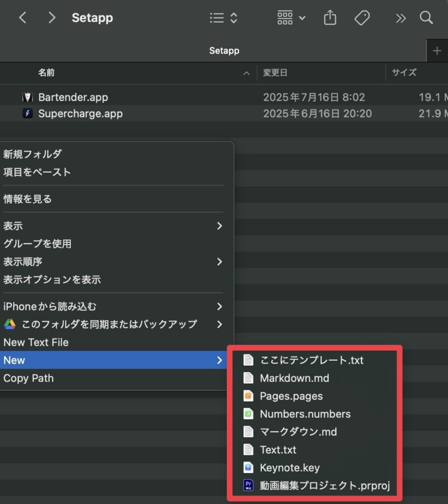Click the Pages document icon in submenu
The height and width of the screenshot is (504, 448).
pyautogui.click(x=248, y=396)
